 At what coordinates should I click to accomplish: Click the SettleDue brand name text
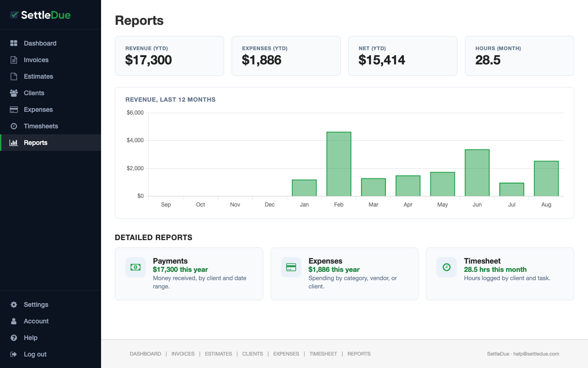coord(46,15)
